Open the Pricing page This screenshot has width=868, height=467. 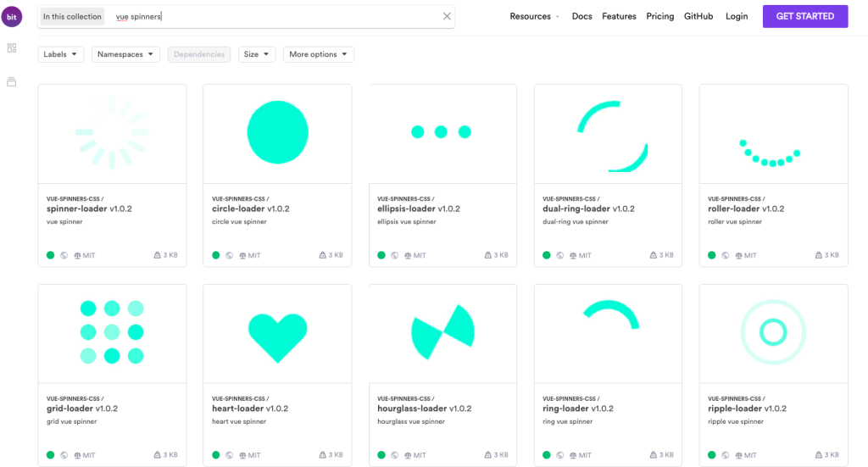pyautogui.click(x=659, y=16)
